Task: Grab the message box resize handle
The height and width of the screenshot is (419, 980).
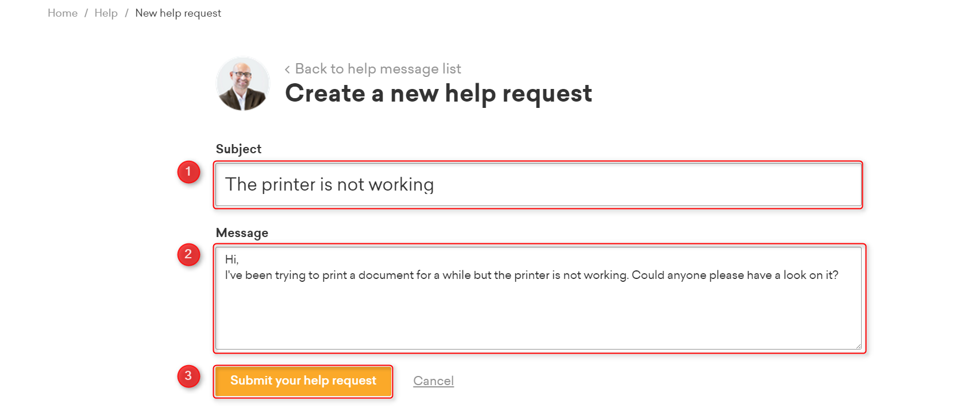Action: click(858, 346)
